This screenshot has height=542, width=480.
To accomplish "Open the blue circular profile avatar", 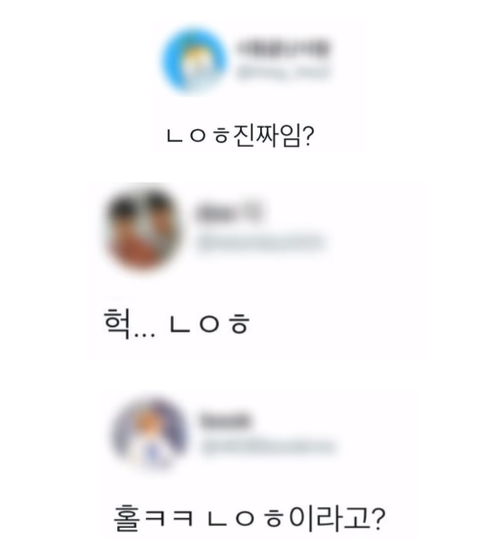I will (x=195, y=61).
